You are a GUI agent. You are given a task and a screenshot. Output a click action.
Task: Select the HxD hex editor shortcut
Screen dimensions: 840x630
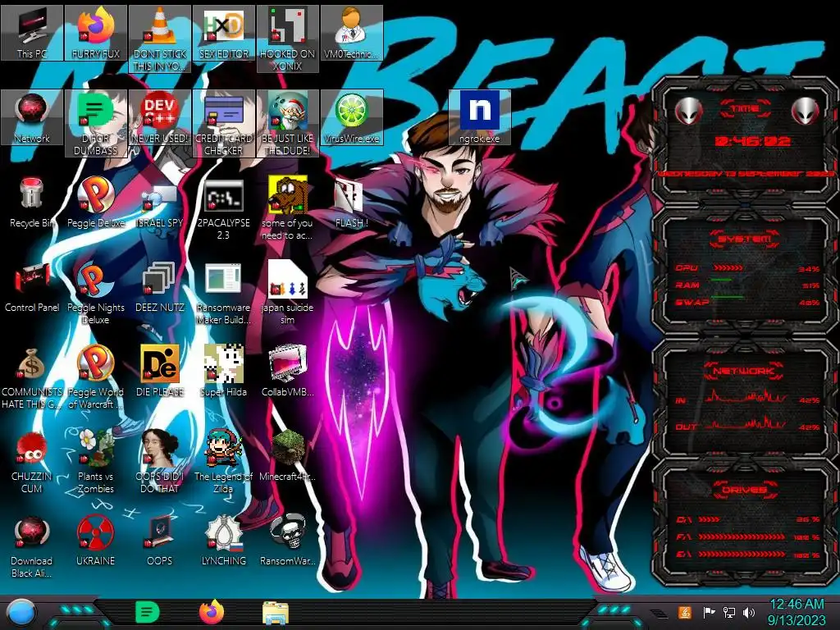pyautogui.click(x=224, y=33)
